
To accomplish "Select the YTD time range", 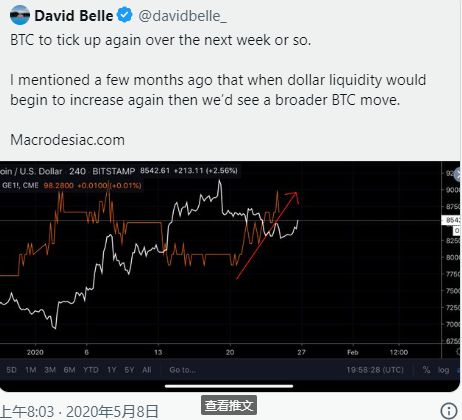I will (91, 370).
